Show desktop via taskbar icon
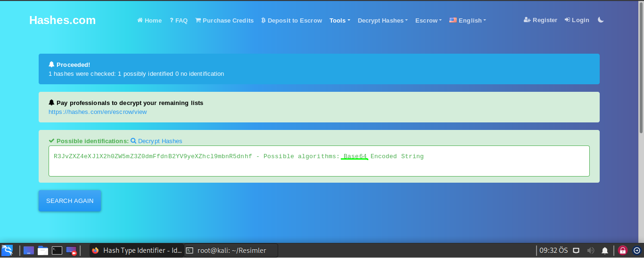 (x=29, y=250)
